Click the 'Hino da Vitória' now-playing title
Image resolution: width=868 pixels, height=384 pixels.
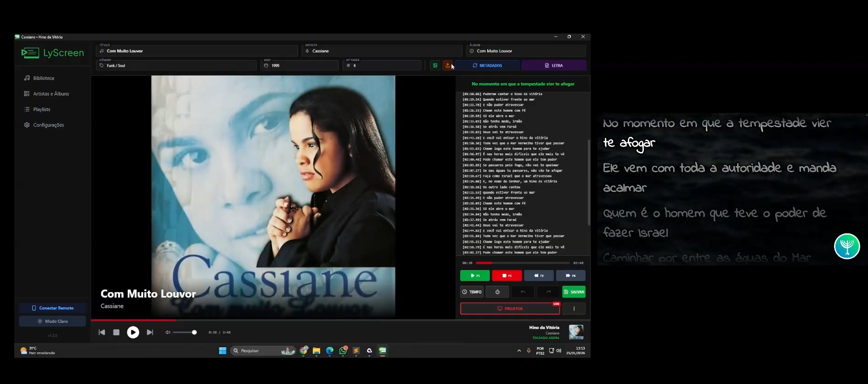(x=544, y=328)
